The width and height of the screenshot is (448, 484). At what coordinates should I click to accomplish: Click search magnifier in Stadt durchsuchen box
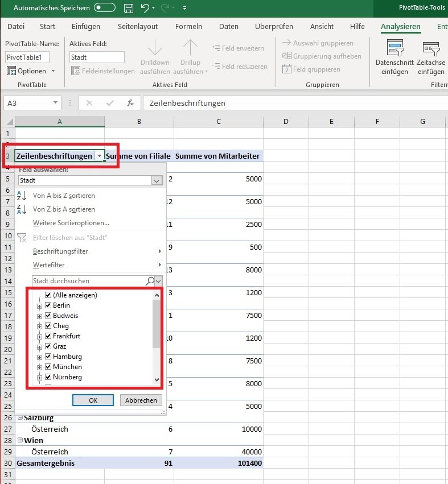(x=150, y=281)
